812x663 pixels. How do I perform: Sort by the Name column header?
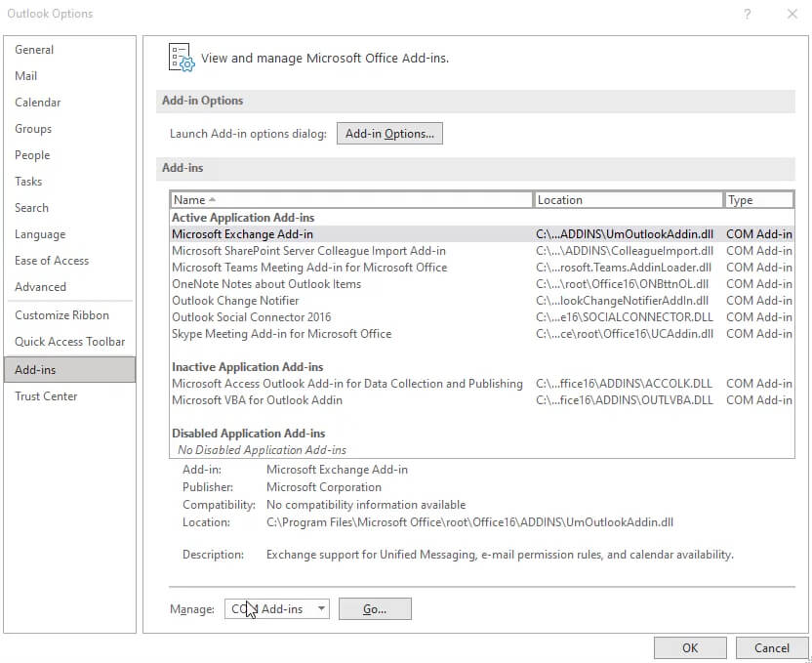click(351, 200)
